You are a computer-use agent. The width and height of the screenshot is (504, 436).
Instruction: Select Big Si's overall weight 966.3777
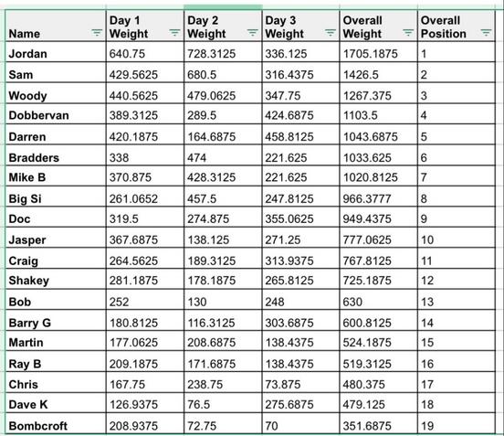coord(378,197)
